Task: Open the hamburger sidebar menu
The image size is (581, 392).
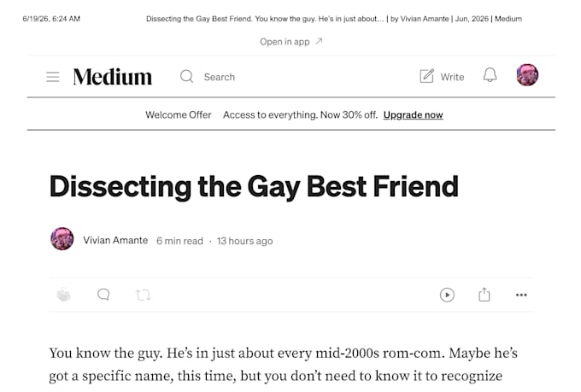Action: click(53, 77)
